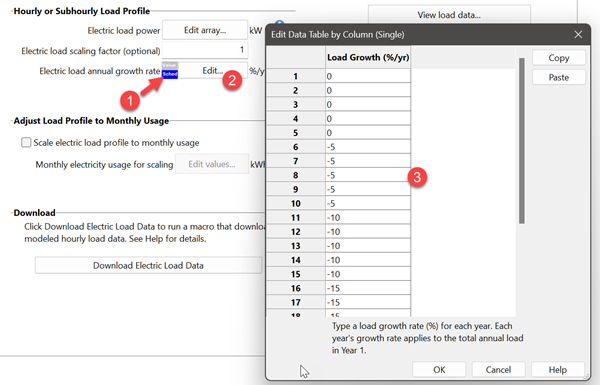Screen dimensions: 600x385
Task: Select load growth cell for year 17
Action: pos(368,302)
